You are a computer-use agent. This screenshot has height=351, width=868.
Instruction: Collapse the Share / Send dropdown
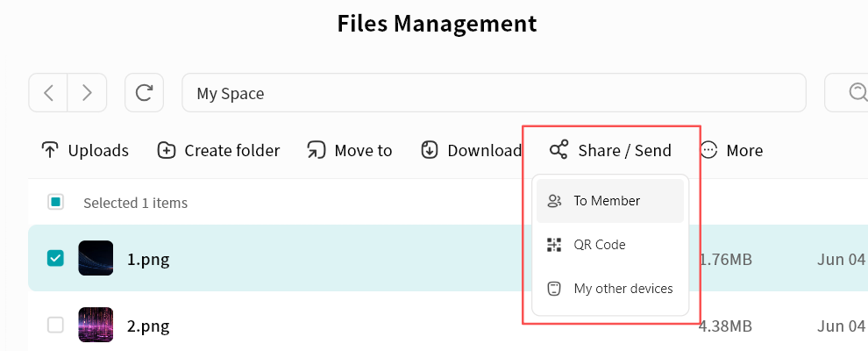coord(610,150)
